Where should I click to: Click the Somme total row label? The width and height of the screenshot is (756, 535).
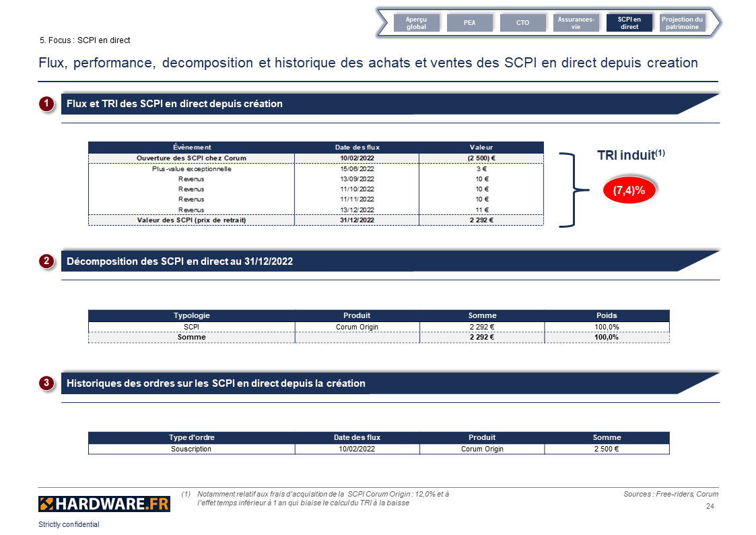click(x=191, y=337)
